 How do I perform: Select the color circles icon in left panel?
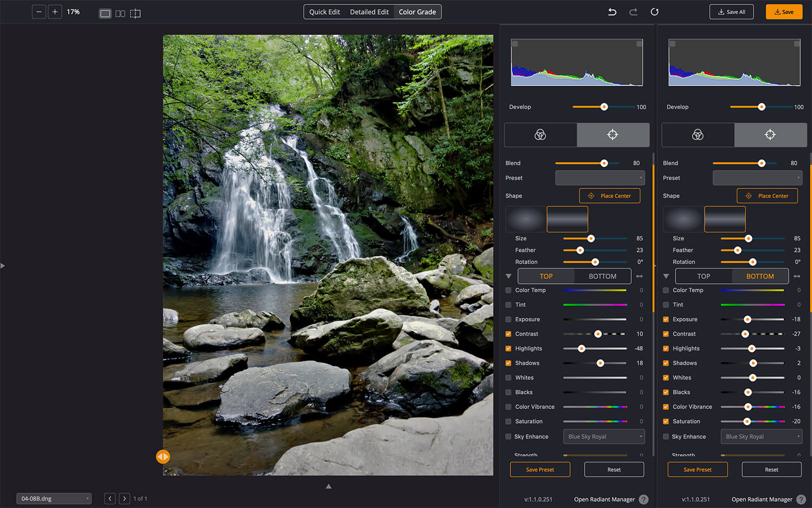pyautogui.click(x=540, y=135)
